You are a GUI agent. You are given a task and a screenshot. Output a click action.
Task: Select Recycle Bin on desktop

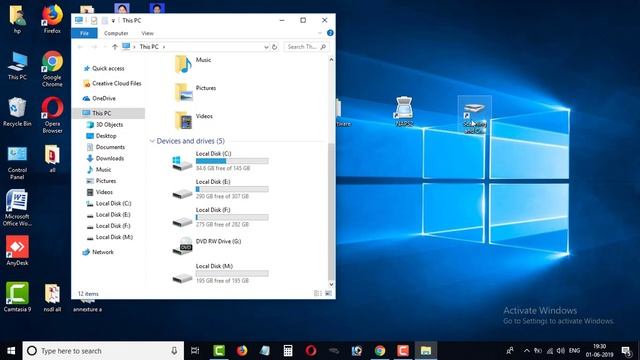(17, 112)
